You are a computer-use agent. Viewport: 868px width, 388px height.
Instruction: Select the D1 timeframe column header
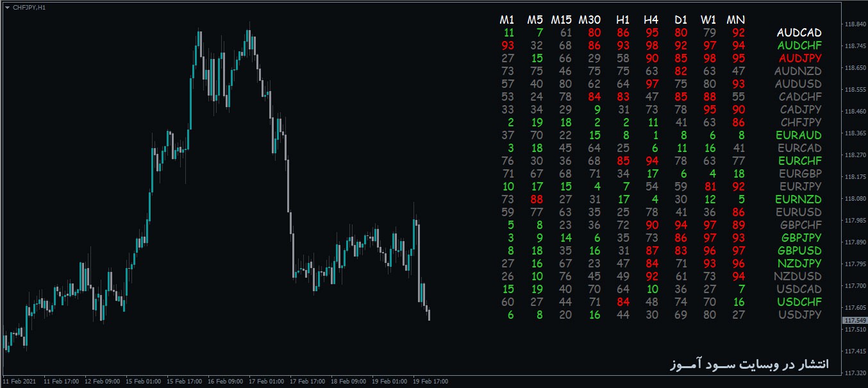pos(681,20)
